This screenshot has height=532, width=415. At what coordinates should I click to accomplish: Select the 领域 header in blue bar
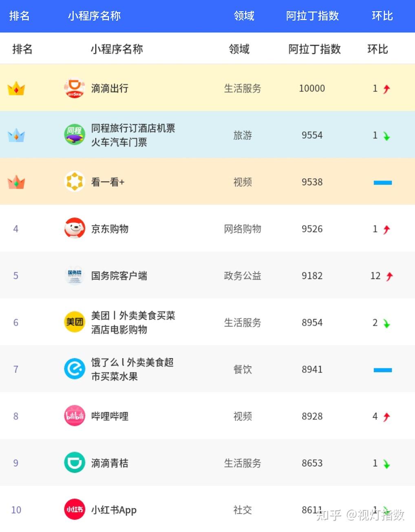pyautogui.click(x=244, y=16)
